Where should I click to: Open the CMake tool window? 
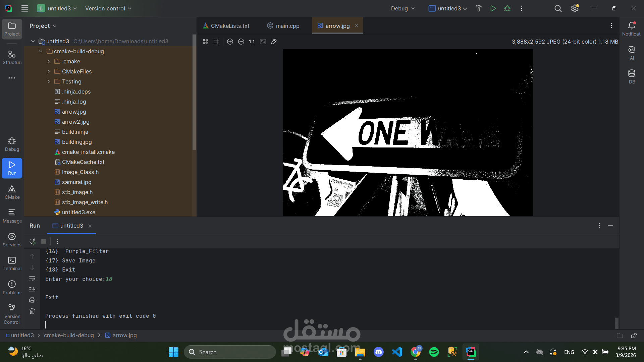(12, 192)
